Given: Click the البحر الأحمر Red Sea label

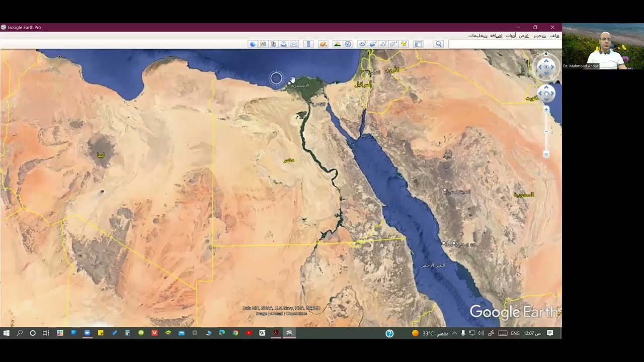Looking at the screenshot, I should pos(433,265).
